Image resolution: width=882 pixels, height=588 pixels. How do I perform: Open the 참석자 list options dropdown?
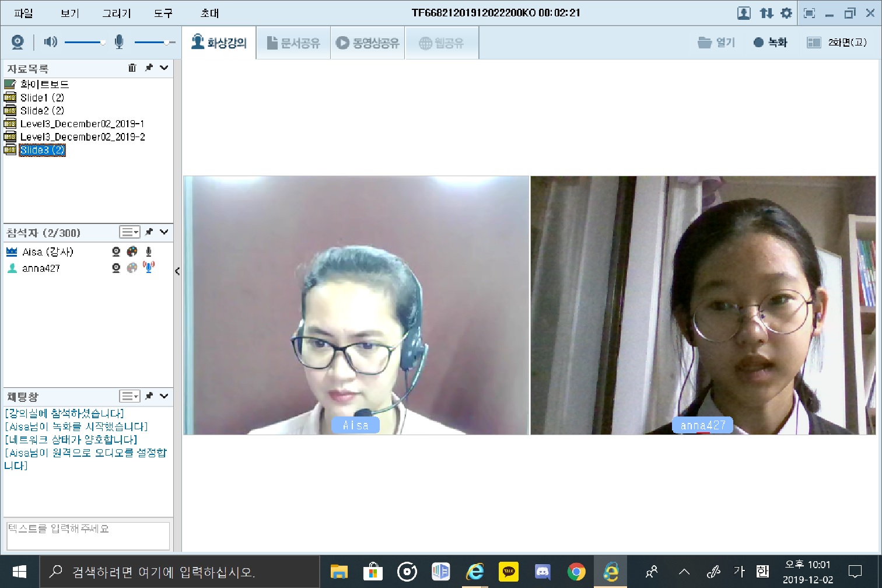(129, 232)
